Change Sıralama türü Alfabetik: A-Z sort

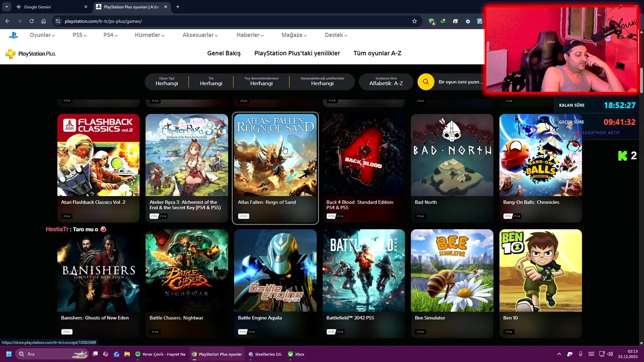click(x=386, y=81)
